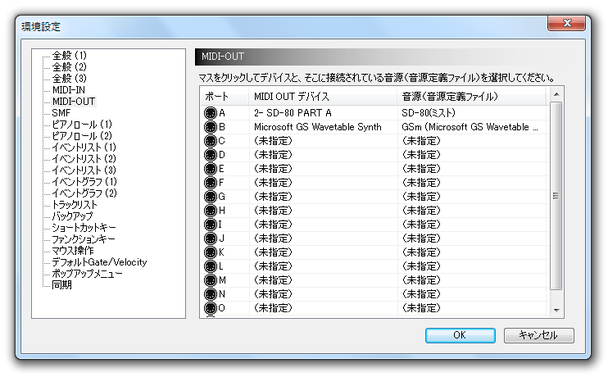Open トラックリスト settings page

74,205
